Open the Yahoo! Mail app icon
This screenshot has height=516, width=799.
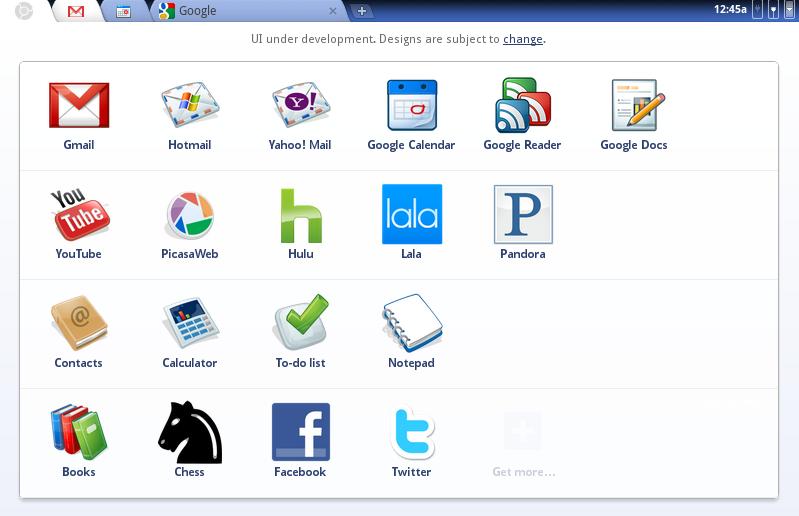click(x=301, y=104)
